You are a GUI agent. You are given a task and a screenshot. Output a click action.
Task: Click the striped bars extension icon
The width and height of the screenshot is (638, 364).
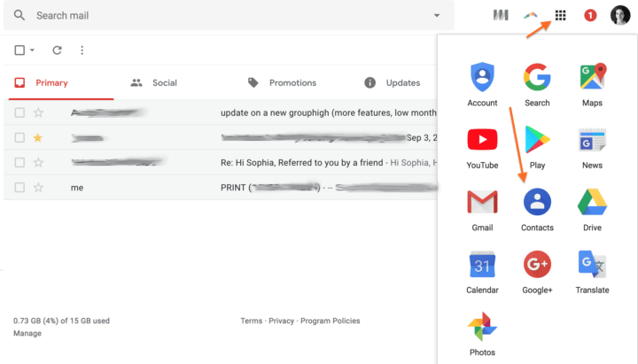pos(501,15)
